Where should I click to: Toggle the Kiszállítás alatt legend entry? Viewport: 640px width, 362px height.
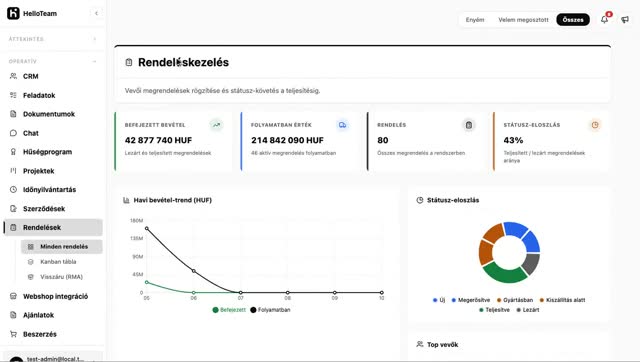[x=562, y=300]
